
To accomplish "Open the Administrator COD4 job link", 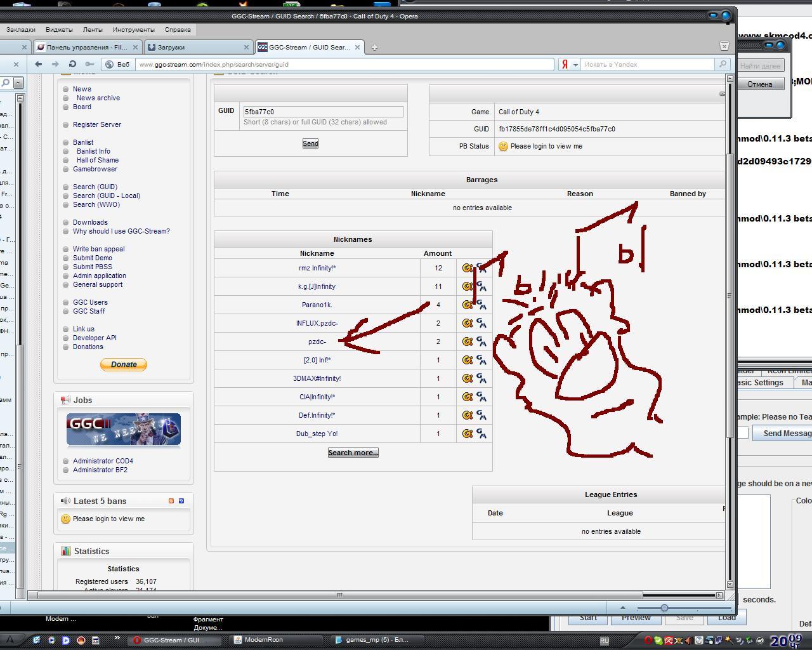I will [103, 461].
